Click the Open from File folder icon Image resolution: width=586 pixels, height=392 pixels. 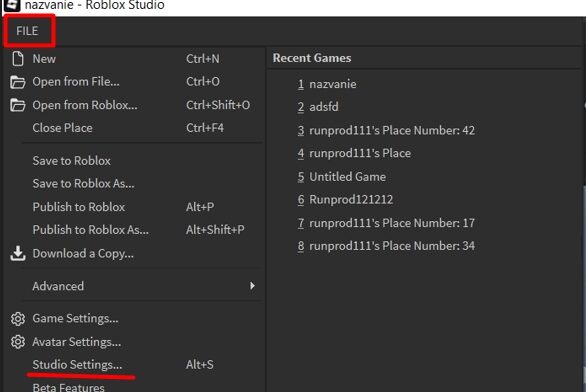(18, 82)
